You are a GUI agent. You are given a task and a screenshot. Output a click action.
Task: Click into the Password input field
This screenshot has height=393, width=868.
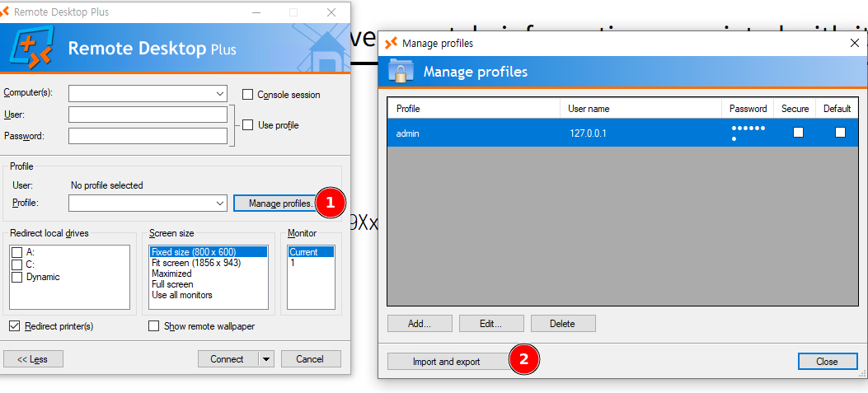148,136
